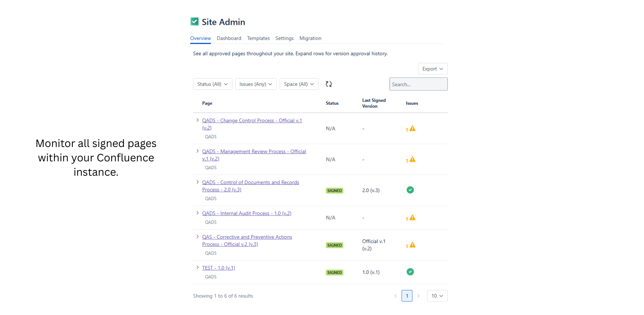The width and height of the screenshot is (644, 315).
Task: Open the TEST - 1.0 (v.1) link
Action: pyautogui.click(x=218, y=268)
